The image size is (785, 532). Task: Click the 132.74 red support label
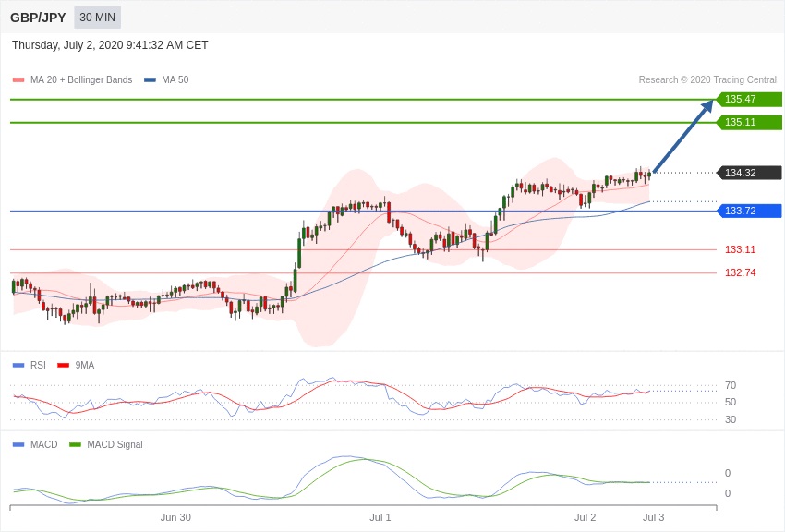pos(740,272)
